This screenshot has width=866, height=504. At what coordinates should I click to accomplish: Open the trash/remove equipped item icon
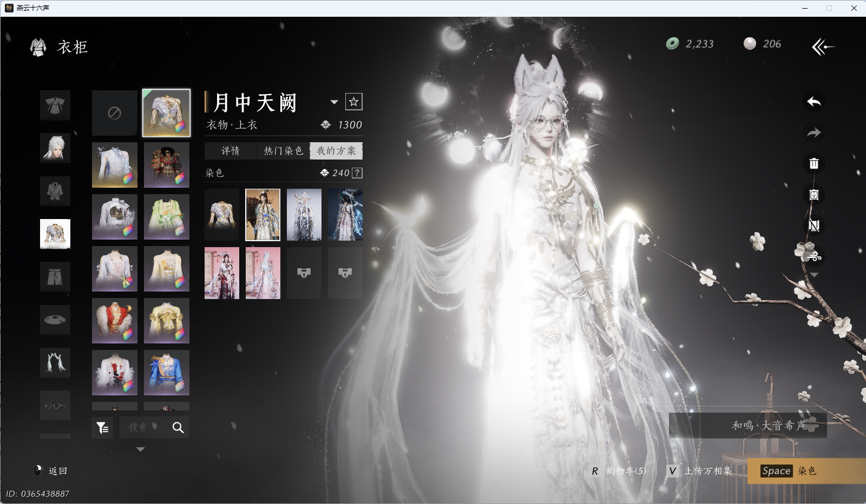click(x=814, y=163)
